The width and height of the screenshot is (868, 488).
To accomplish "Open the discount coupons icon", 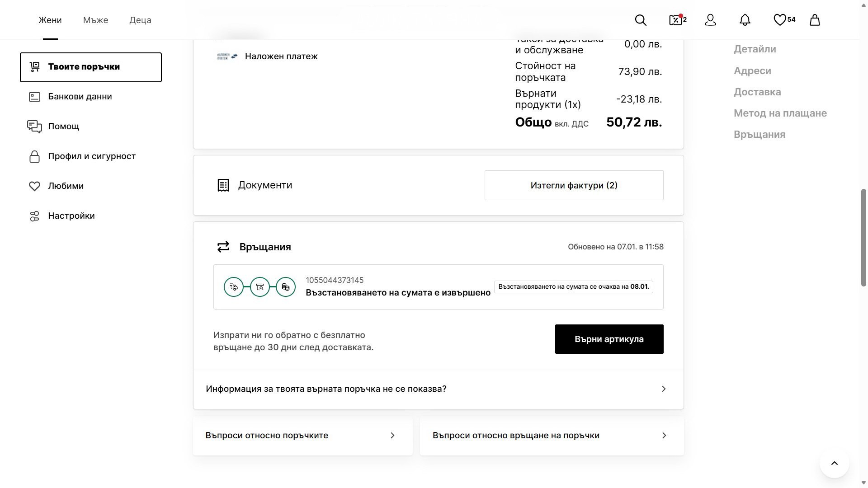I will (x=675, y=20).
